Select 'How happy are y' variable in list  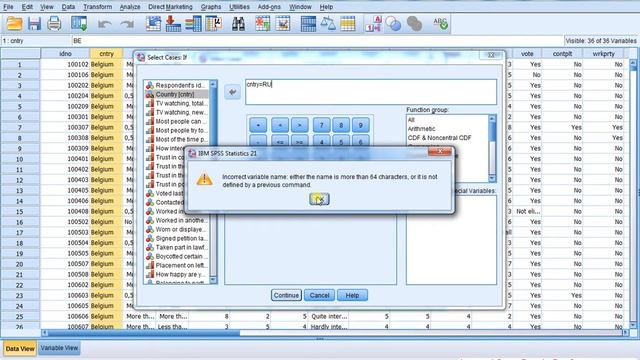coord(177,274)
